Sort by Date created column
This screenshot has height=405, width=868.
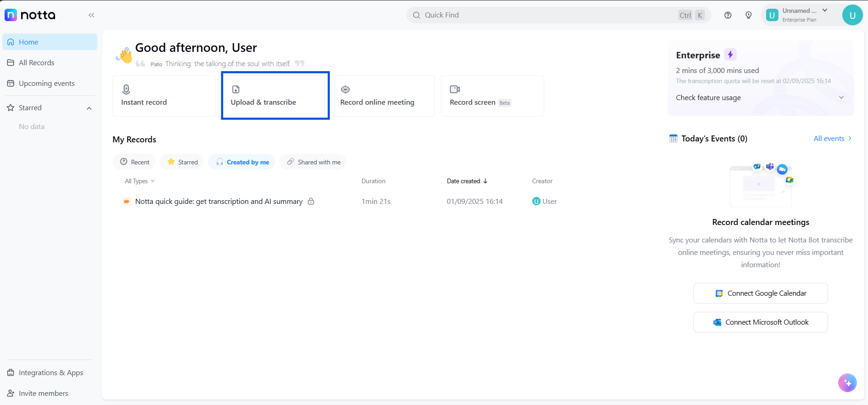pos(467,181)
